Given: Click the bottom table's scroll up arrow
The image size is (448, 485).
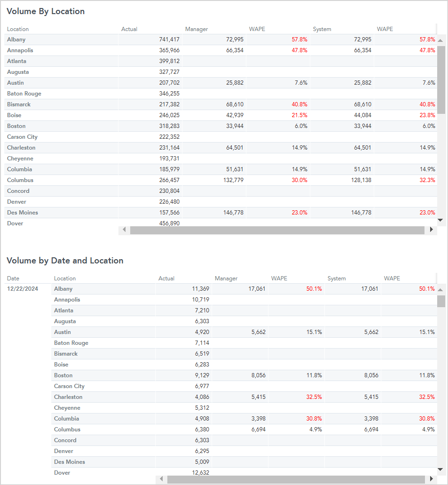Looking at the screenshot, I should (x=440, y=290).
